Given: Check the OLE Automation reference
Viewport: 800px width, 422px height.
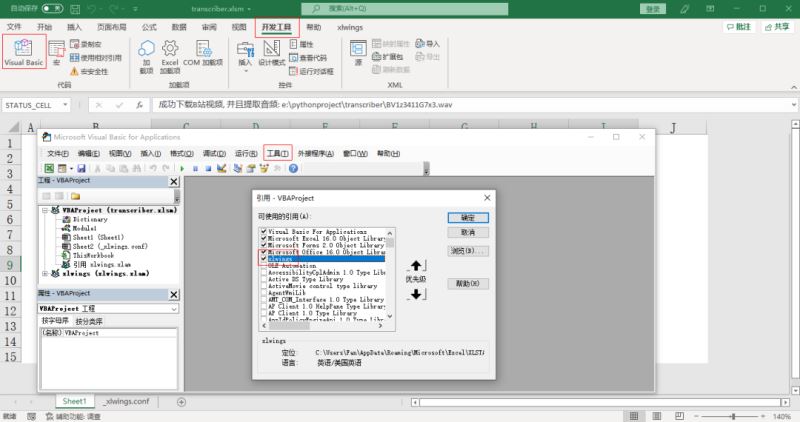Looking at the screenshot, I should (x=264, y=265).
